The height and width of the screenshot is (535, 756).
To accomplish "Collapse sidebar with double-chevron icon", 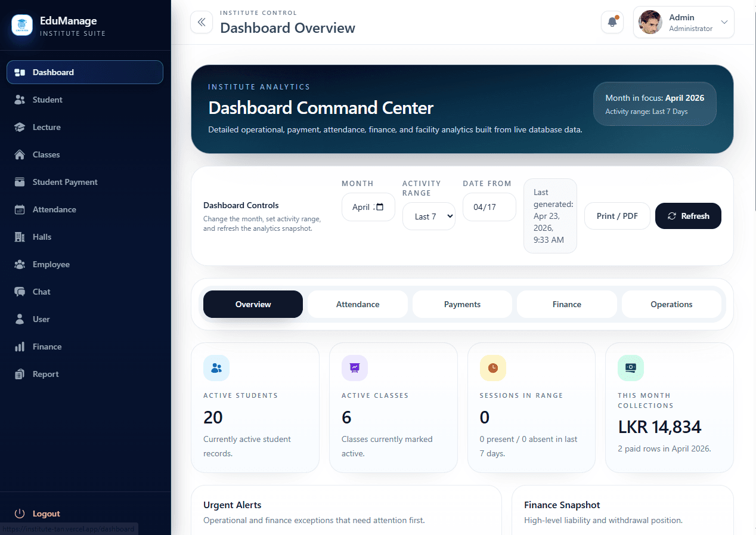I will (202, 23).
